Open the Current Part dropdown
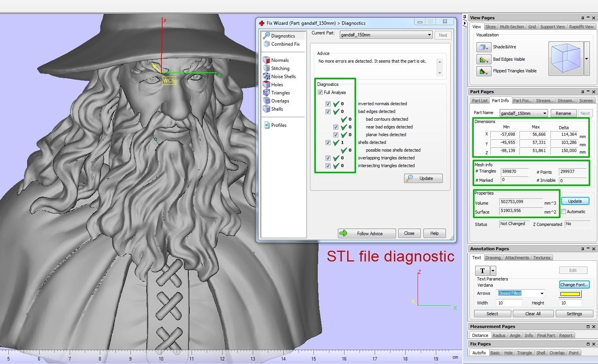The height and width of the screenshot is (364, 598). point(429,35)
